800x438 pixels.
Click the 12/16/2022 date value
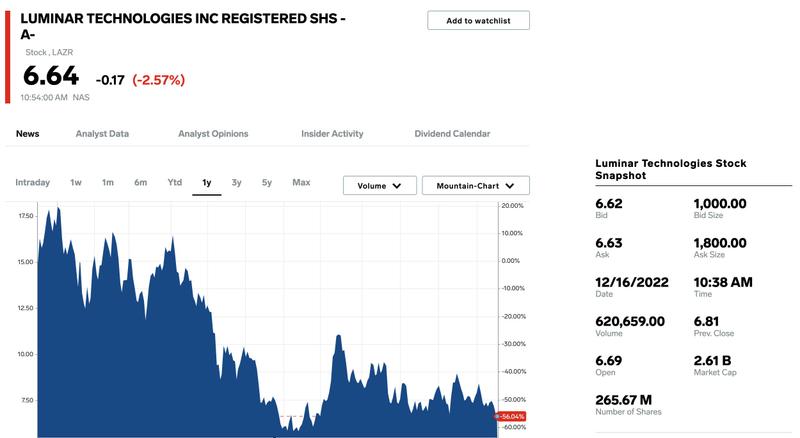tap(632, 282)
